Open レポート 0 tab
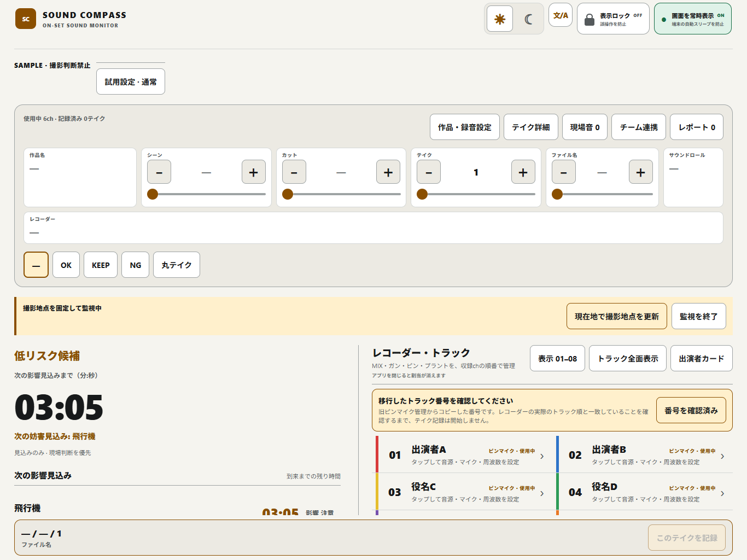The height and width of the screenshot is (560, 747). point(697,127)
